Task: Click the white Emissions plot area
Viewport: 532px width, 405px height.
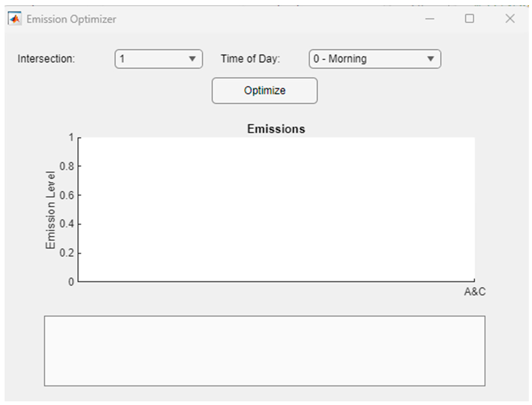Action: 276,209
